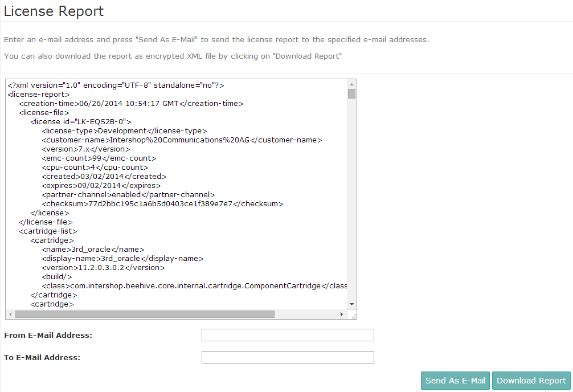The height and width of the screenshot is (392, 573).
Task: Click the class ComponentCartridge line
Action: coord(194,286)
